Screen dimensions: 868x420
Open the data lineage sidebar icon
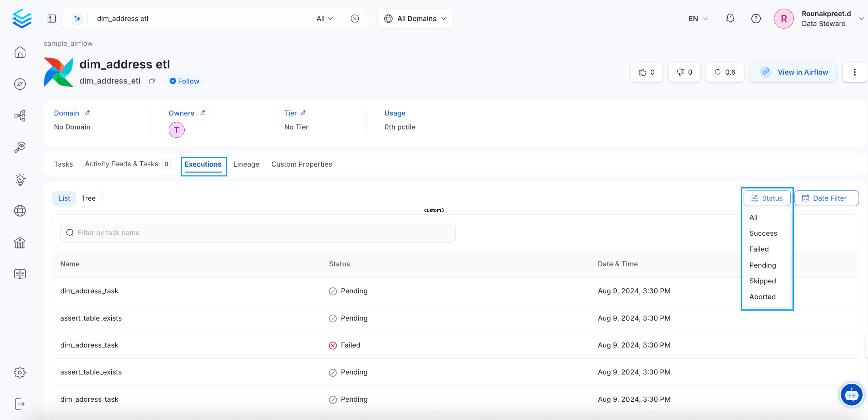tap(20, 115)
